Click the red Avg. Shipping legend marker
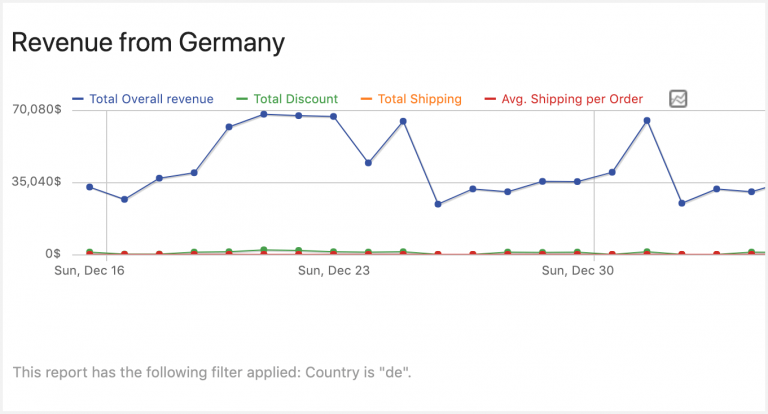Image resolution: width=768 pixels, height=414 pixels. pos(489,99)
